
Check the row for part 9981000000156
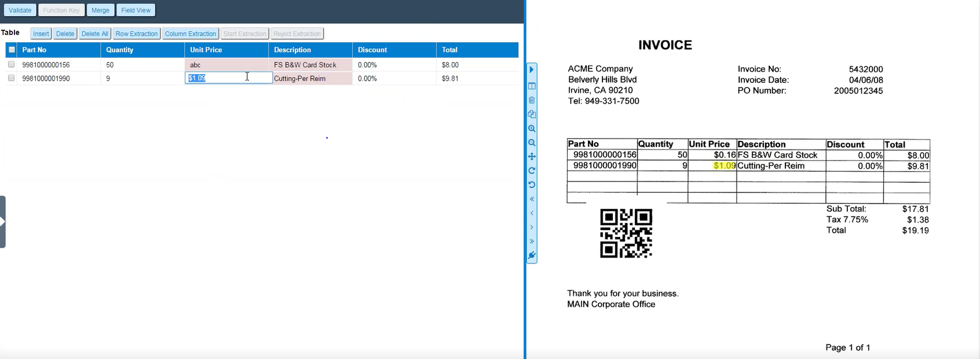click(11, 64)
